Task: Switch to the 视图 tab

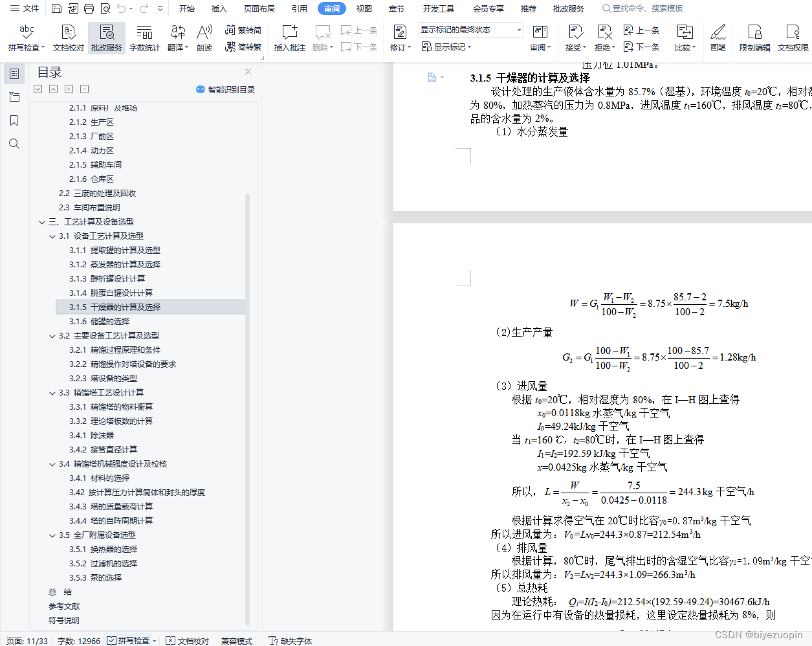Action: pyautogui.click(x=364, y=8)
